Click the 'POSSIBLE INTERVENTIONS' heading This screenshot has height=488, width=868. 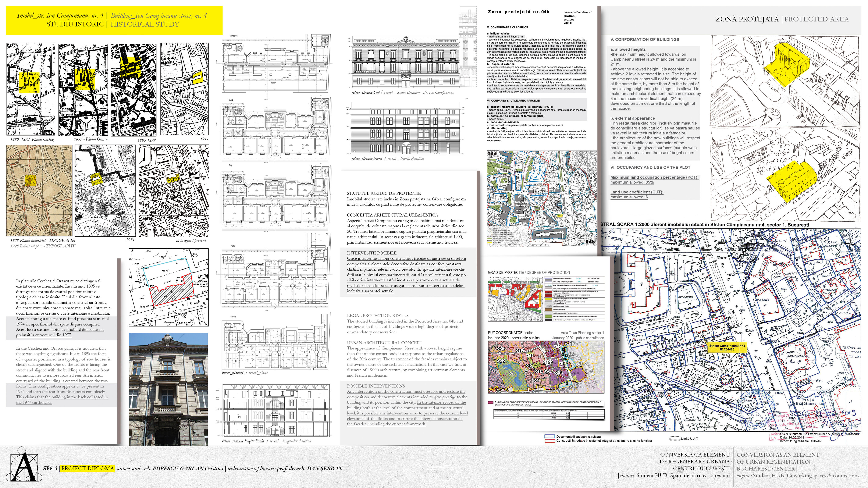[376, 386]
